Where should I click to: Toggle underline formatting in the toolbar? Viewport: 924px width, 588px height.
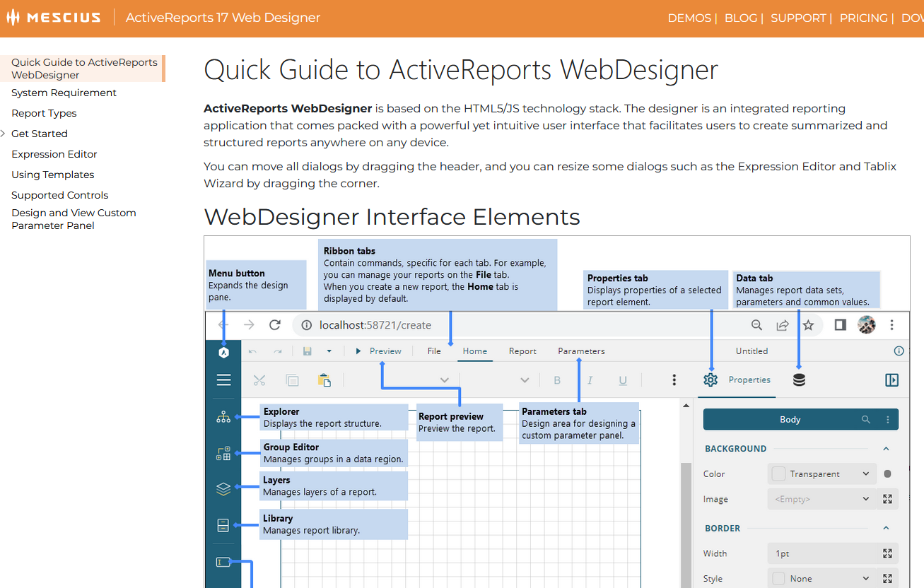(x=622, y=380)
